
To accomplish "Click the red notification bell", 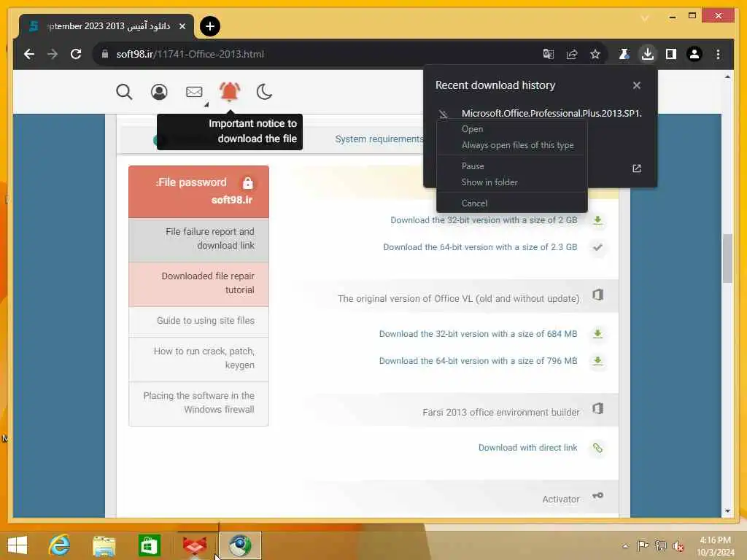I will pyautogui.click(x=229, y=91).
